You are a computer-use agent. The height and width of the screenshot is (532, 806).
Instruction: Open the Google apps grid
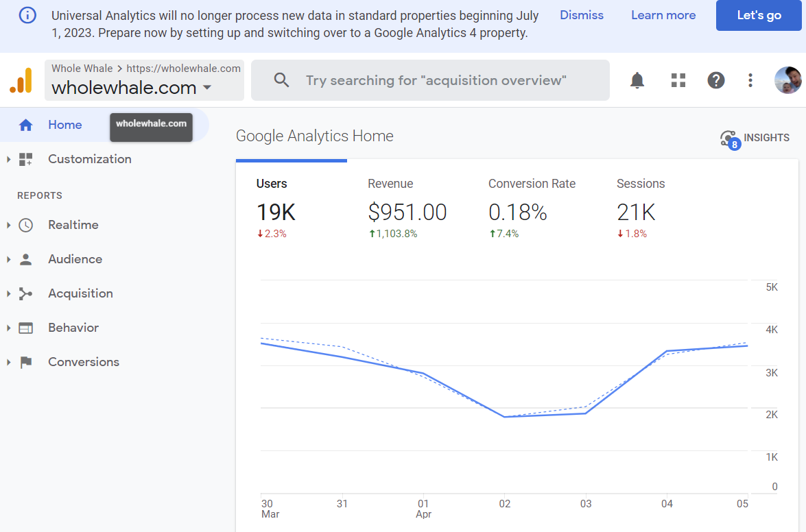coord(678,80)
